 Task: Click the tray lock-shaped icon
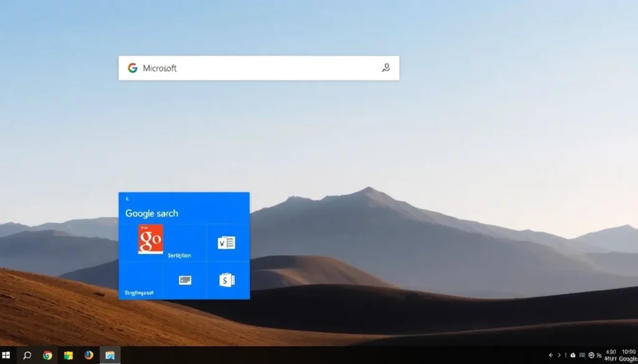(573, 355)
